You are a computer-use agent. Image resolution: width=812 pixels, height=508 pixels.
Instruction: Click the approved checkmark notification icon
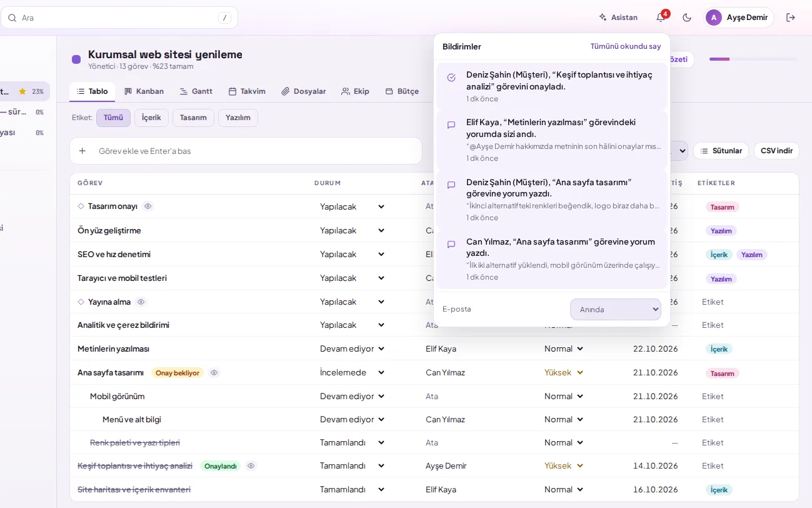coord(451,78)
